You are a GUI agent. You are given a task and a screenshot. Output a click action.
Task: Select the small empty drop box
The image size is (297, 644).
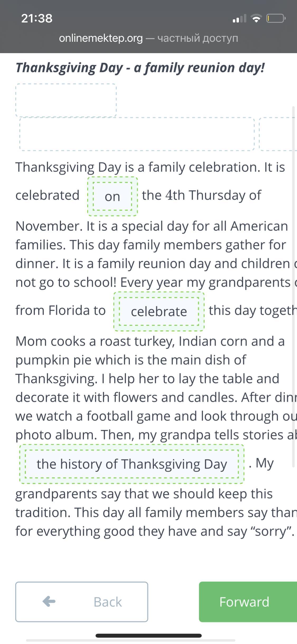(66, 100)
